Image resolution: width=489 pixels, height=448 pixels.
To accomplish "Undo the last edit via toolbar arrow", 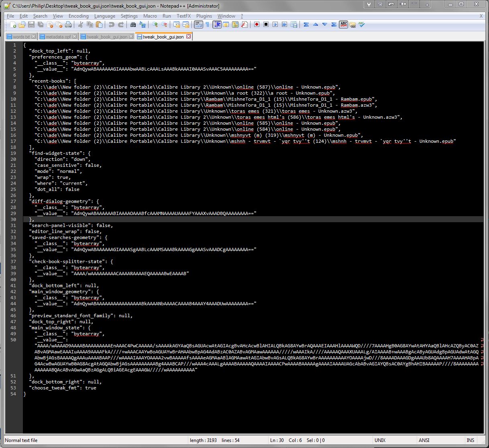I will click(x=112, y=25).
